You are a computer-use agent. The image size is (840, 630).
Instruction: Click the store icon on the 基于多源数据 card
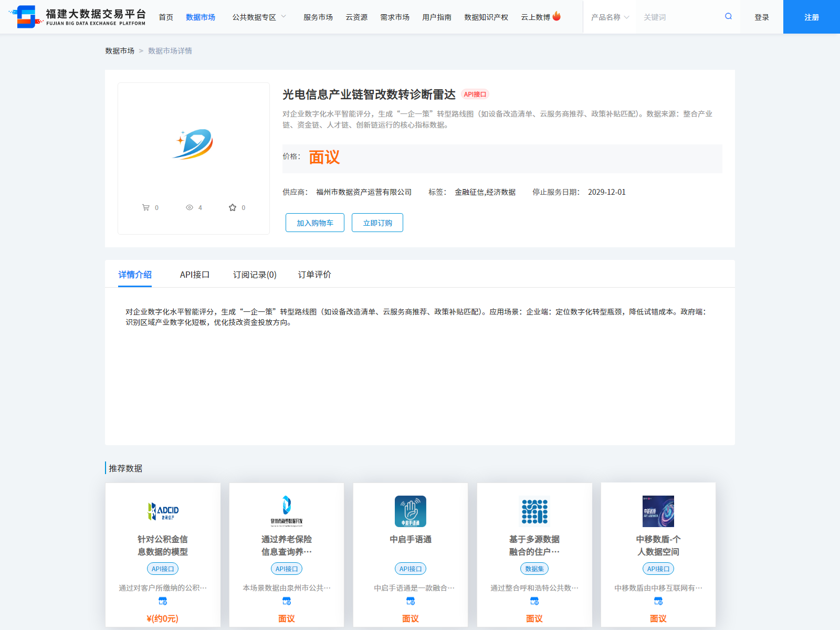coord(534,601)
